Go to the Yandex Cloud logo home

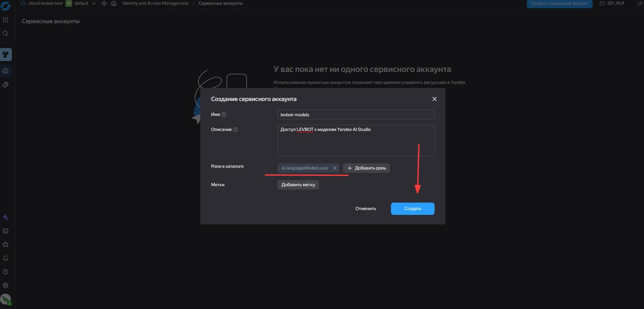[5, 6]
